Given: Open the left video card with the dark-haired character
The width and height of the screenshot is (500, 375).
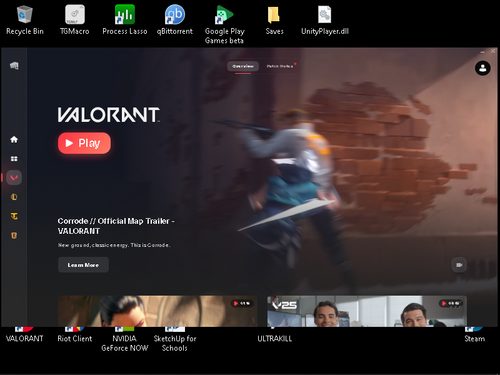Looking at the screenshot, I should pyautogui.click(x=158, y=311).
